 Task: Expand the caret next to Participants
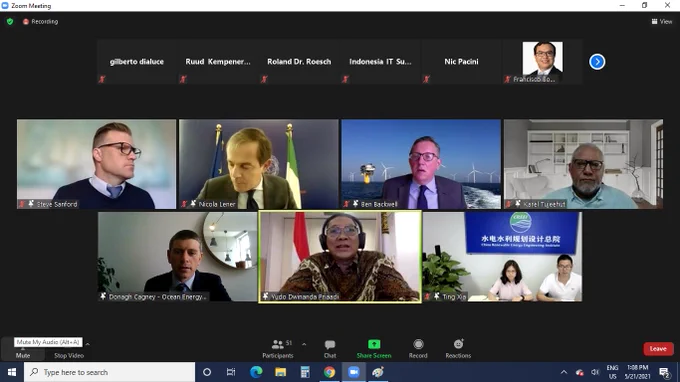click(304, 345)
